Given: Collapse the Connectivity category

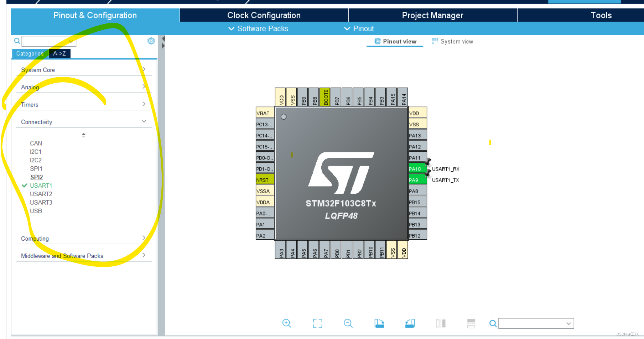Looking at the screenshot, I should [84, 122].
